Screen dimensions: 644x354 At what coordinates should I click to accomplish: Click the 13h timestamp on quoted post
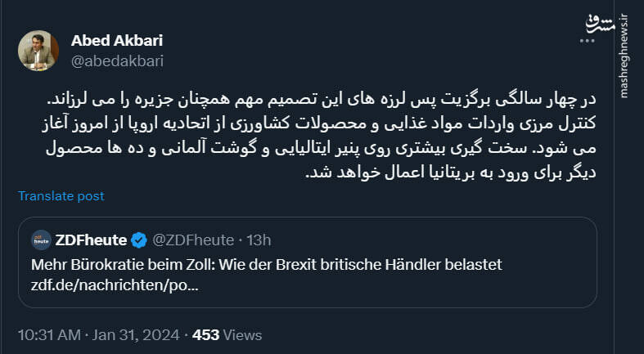click(x=259, y=240)
